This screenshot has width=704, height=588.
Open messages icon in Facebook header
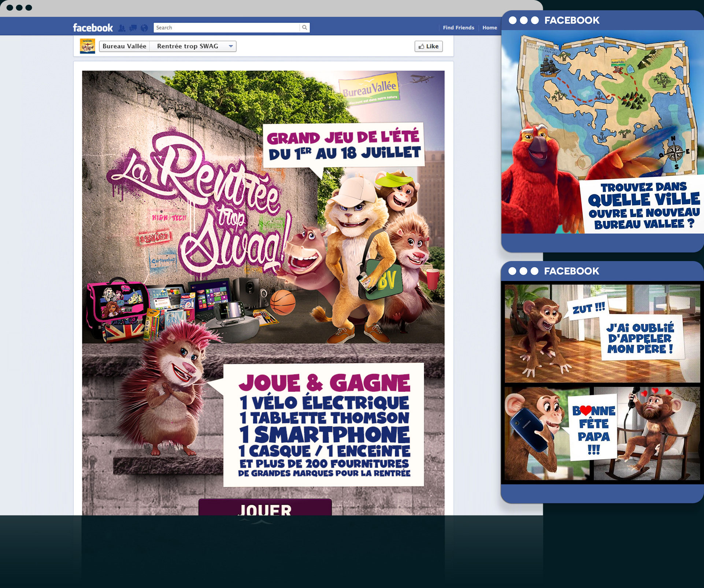tap(133, 28)
